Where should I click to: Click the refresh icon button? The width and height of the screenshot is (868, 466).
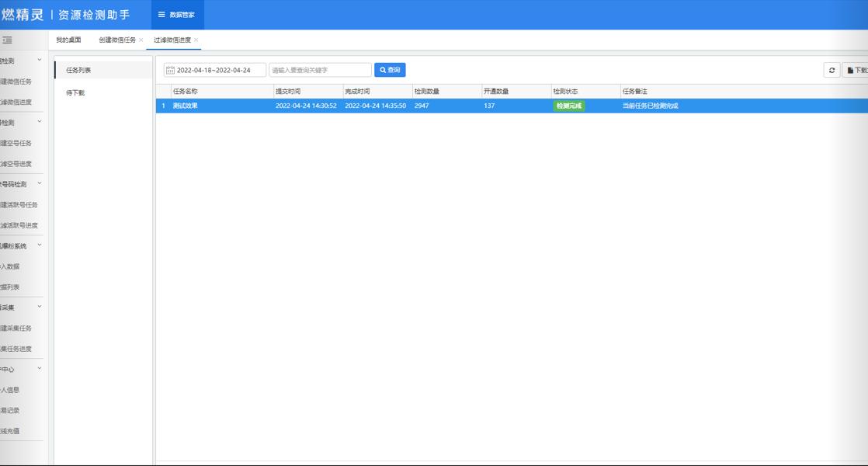coord(832,70)
